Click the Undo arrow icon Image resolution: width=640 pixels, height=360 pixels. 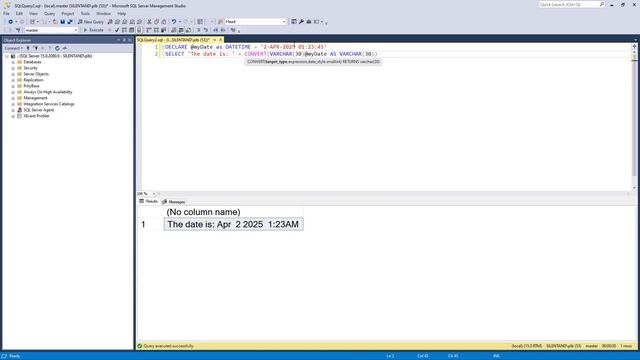pyautogui.click(x=174, y=22)
